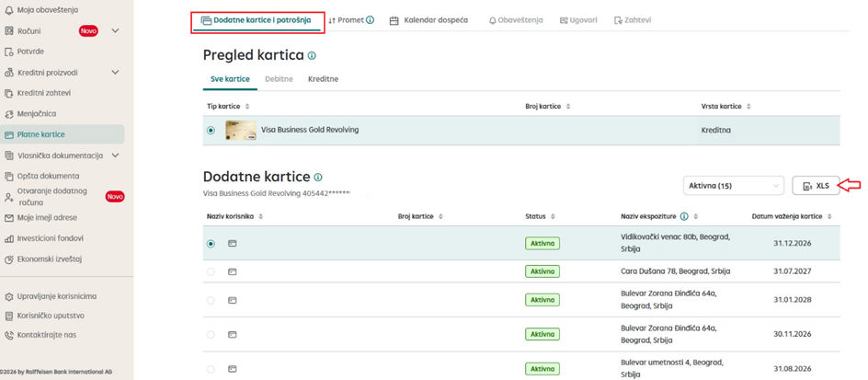Filter cards by Debitne tab
Viewport: 868px width, 380px height.
pyautogui.click(x=279, y=79)
